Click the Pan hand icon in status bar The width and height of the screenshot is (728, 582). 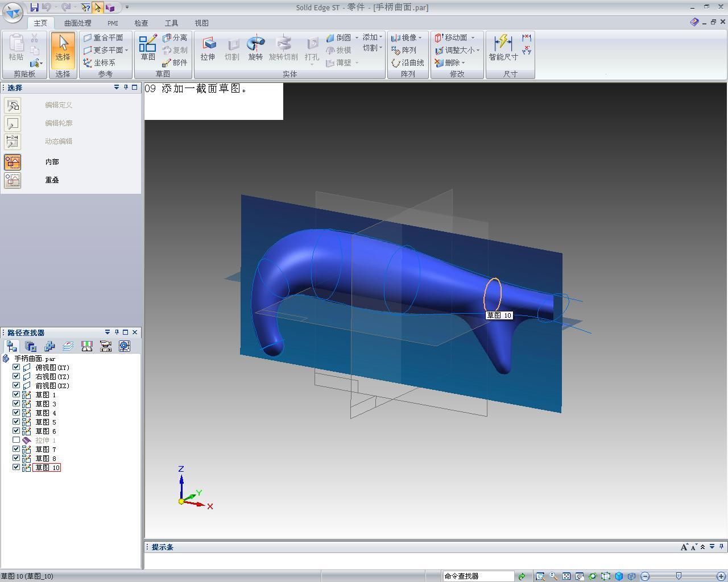[x=580, y=576]
